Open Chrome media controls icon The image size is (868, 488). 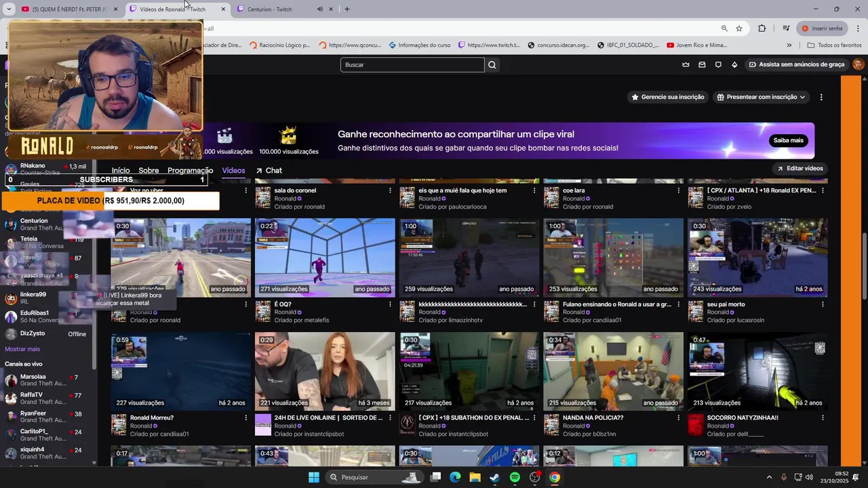pyautogui.click(x=785, y=28)
